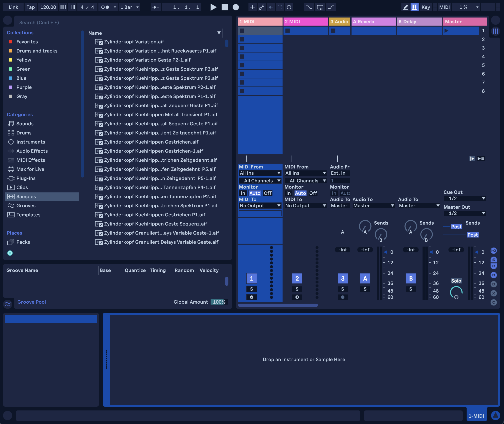Screen dimensions: 504x424
Task: Toggle Draw Mode pencil icon
Action: tap(405, 7)
